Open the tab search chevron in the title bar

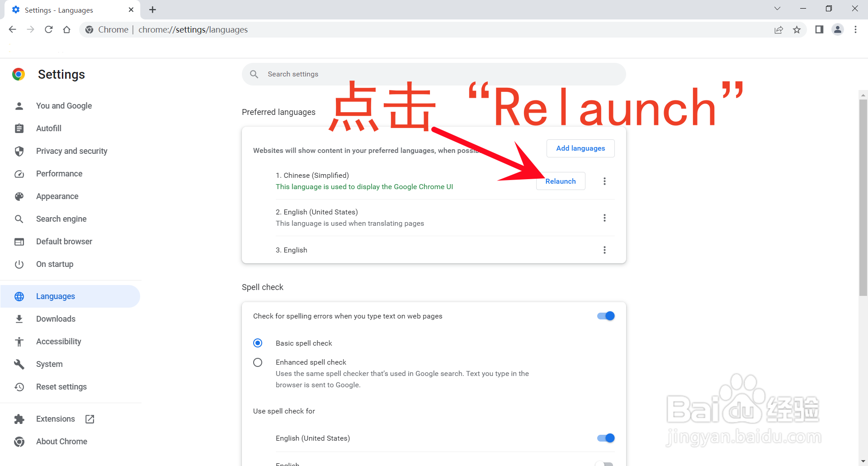(x=777, y=9)
